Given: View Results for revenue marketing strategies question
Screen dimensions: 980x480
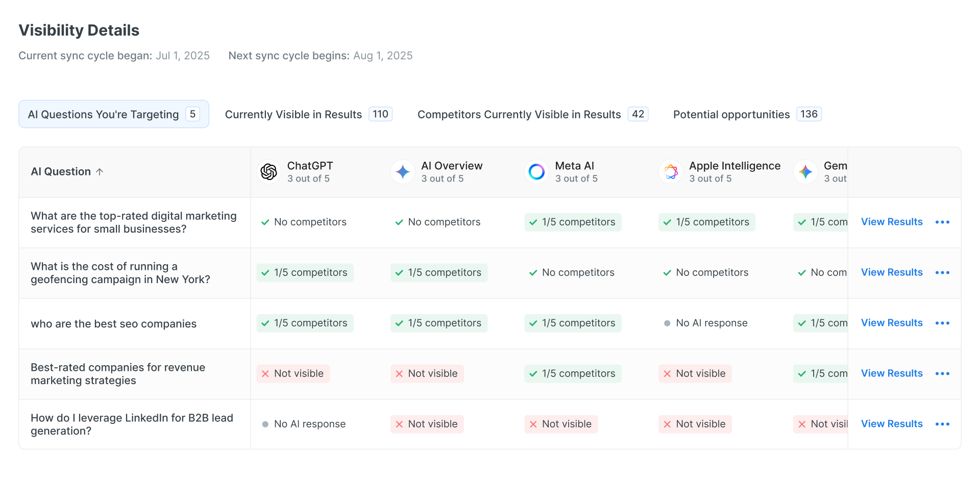Looking at the screenshot, I should click(x=892, y=373).
